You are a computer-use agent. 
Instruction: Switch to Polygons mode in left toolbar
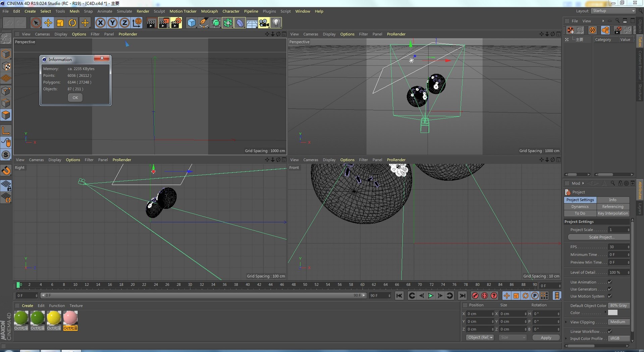click(6, 115)
